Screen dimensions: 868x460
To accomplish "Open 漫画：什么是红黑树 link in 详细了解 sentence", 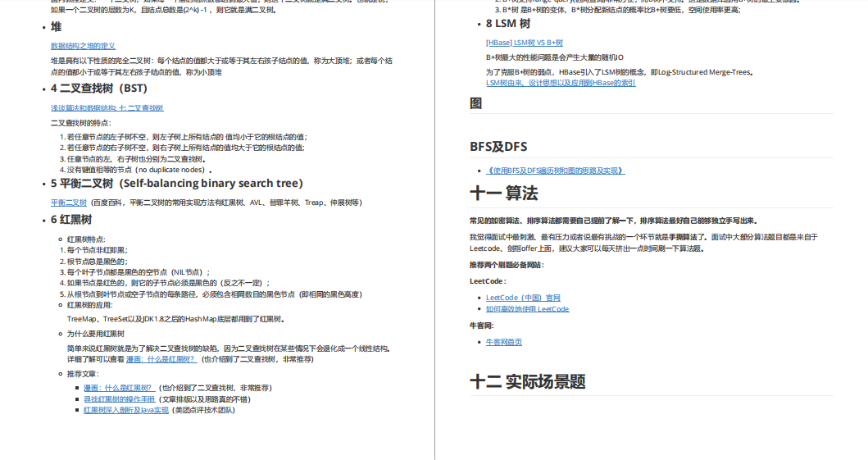I will tap(161, 359).
